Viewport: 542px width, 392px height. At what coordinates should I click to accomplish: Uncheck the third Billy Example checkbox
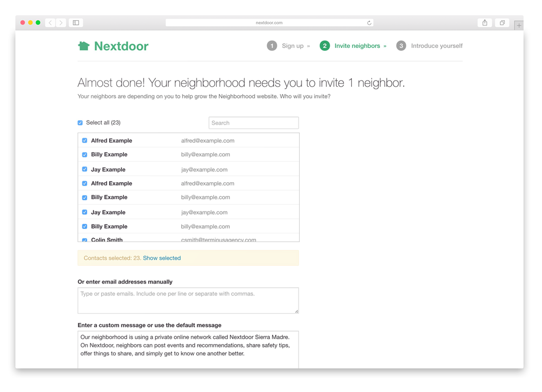click(x=85, y=227)
